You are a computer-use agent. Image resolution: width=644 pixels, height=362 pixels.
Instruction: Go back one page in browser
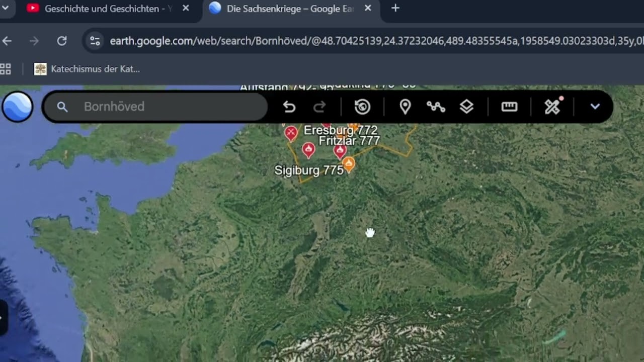click(7, 41)
